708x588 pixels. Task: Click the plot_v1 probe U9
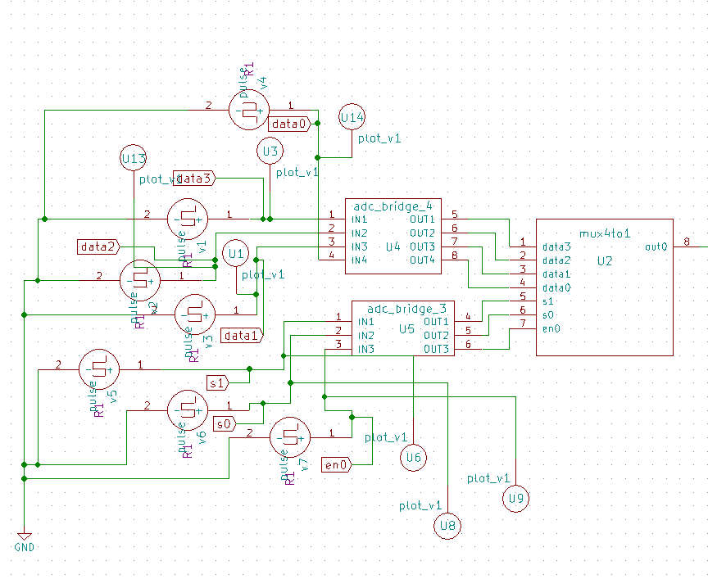click(515, 498)
